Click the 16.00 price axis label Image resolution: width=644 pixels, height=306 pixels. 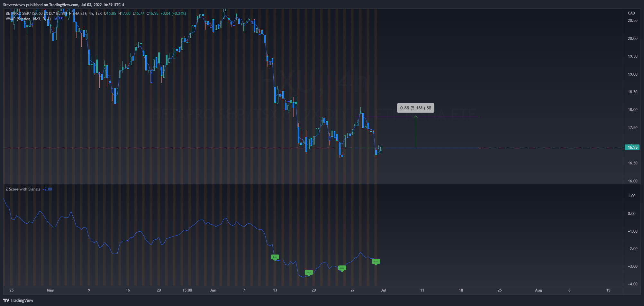pos(632,181)
